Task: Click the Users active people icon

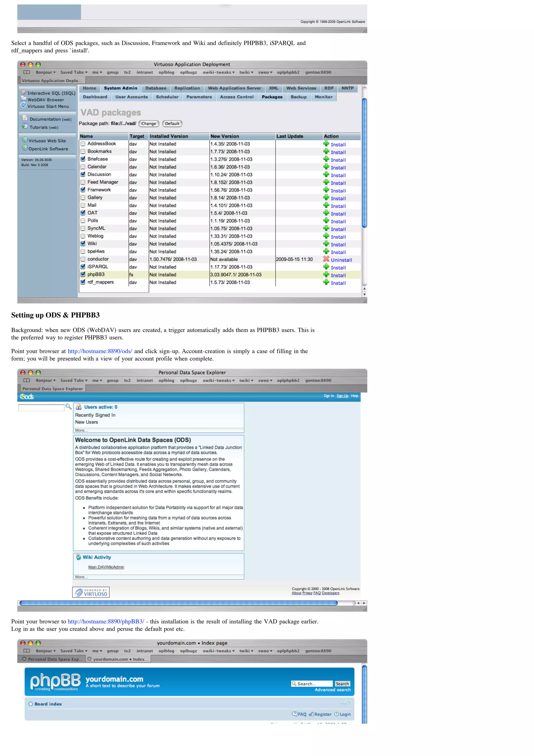Action: coord(79,407)
